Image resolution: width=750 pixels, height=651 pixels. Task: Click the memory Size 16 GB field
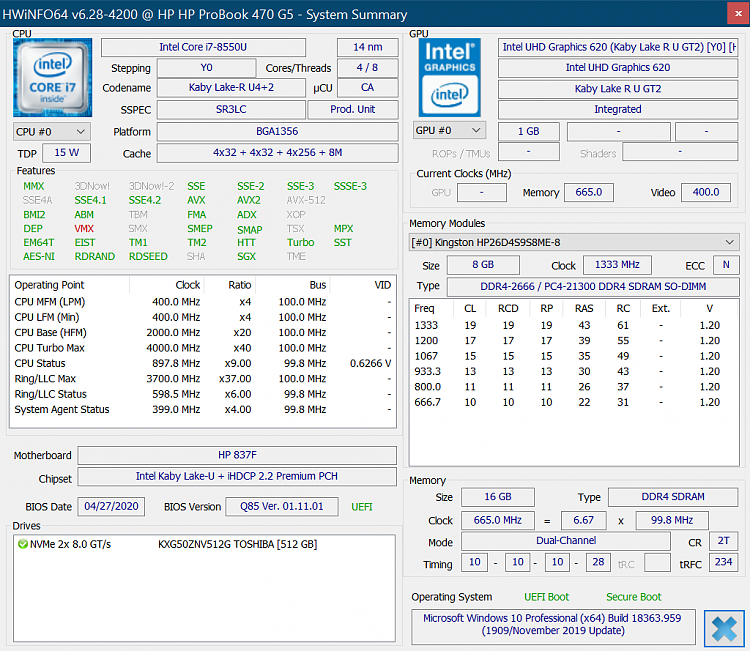pyautogui.click(x=498, y=497)
